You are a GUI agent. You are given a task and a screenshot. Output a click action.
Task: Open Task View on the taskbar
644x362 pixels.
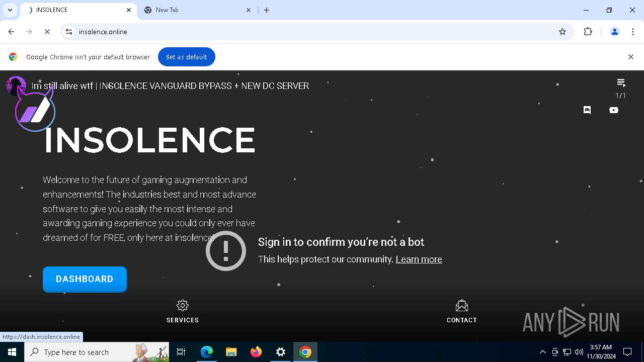(x=181, y=352)
